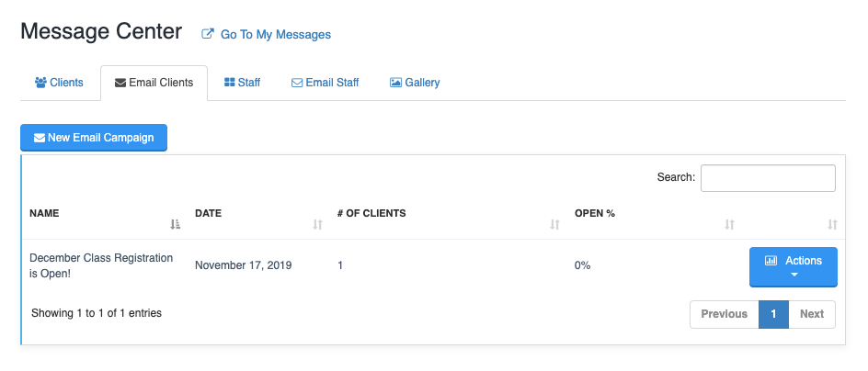Click the envelope icon on Email Staff tab
This screenshot has height=371, width=868.
tap(297, 83)
